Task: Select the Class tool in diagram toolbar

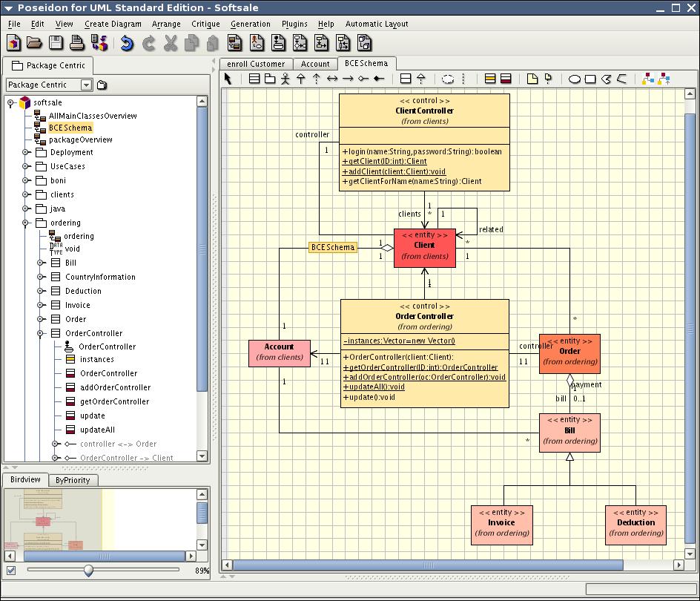Action: (254, 79)
